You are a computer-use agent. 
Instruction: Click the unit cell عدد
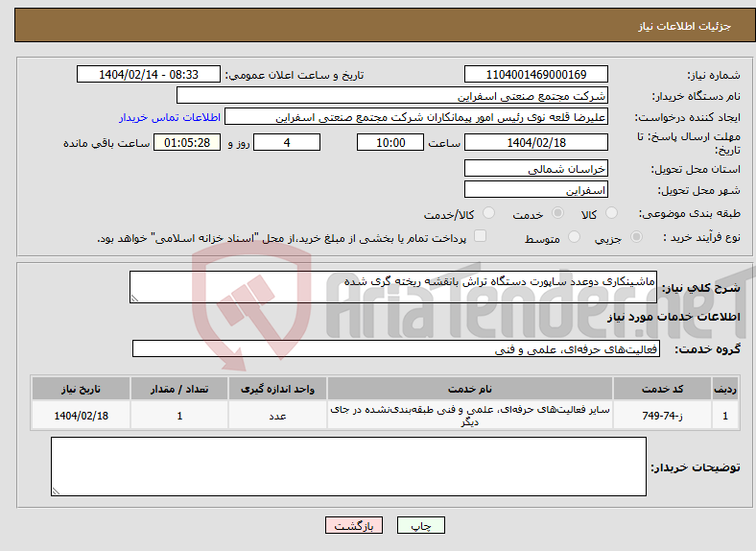pos(277,416)
